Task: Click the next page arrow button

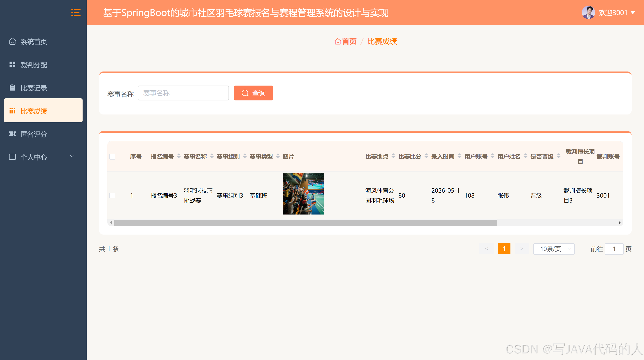Action: coord(522,249)
